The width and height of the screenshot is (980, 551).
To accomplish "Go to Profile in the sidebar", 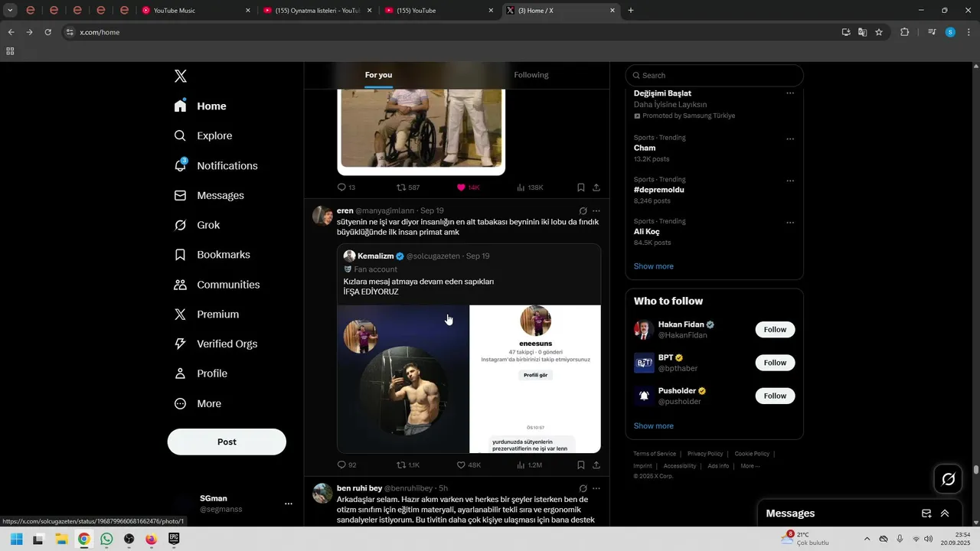I will [x=201, y=373].
